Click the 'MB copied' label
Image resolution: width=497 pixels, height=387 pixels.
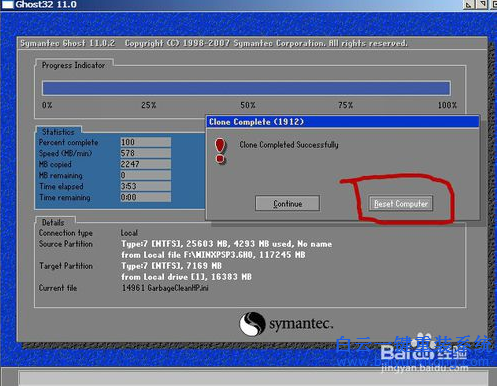coord(55,164)
